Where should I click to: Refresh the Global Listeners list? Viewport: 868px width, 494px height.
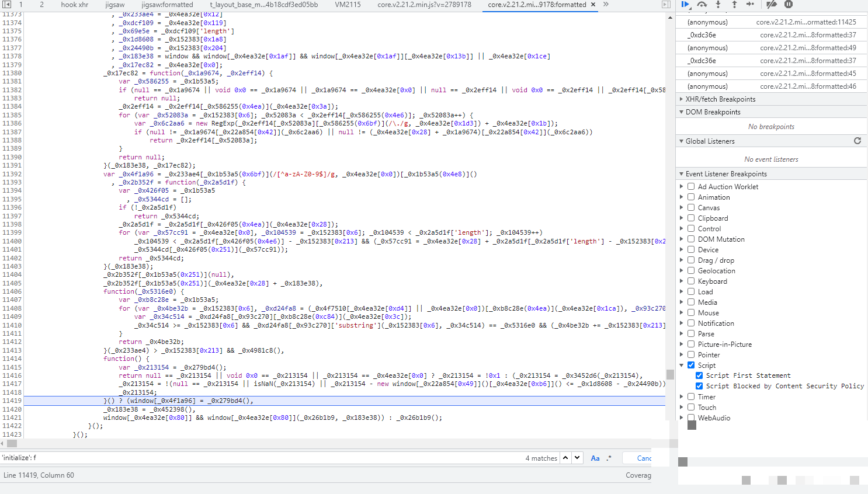click(857, 141)
